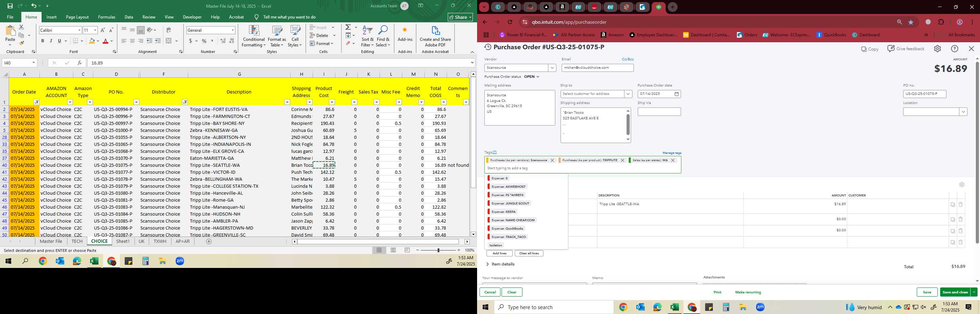The image size is (980, 314).
Task: Click the Undo arrow in Excel
Action: pyautogui.click(x=34, y=6)
